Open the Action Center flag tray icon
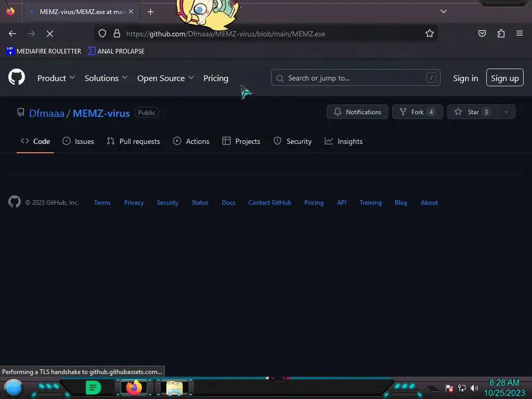 (x=449, y=388)
